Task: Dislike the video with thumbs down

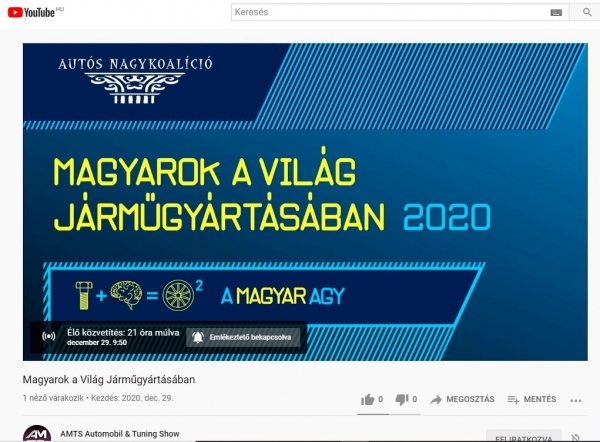Action: point(402,399)
